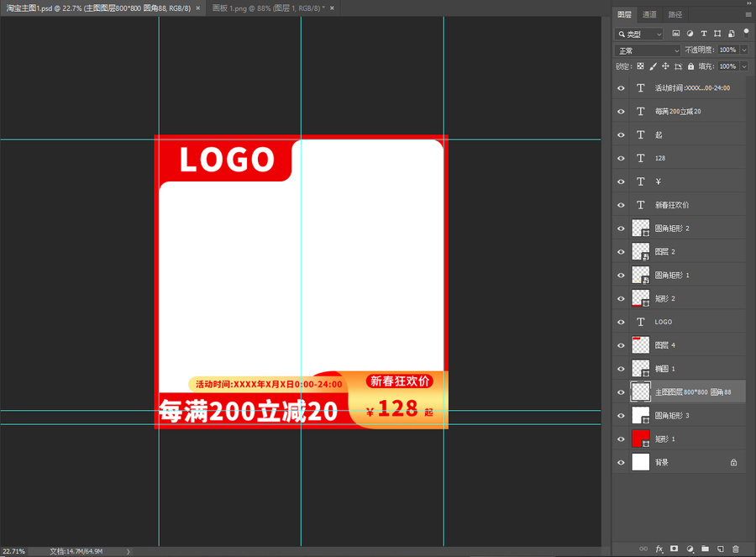Image resolution: width=756 pixels, height=557 pixels.
Task: Click LOGO text on canvas
Action: [227, 160]
